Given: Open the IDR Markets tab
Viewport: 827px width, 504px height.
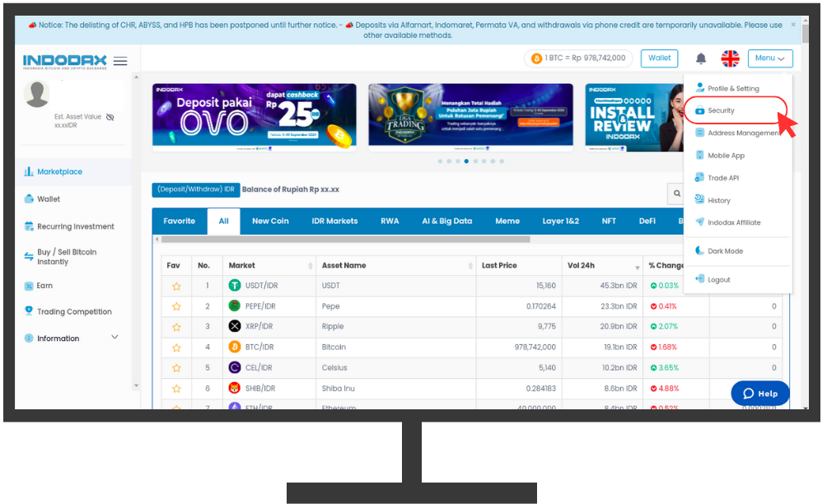Looking at the screenshot, I should pyautogui.click(x=334, y=222).
